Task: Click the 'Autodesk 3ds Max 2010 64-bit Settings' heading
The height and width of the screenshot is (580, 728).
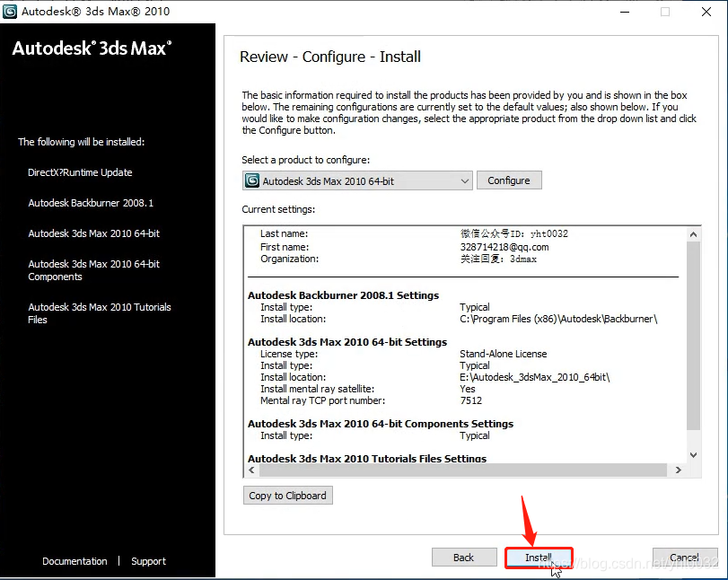Action: tap(347, 342)
